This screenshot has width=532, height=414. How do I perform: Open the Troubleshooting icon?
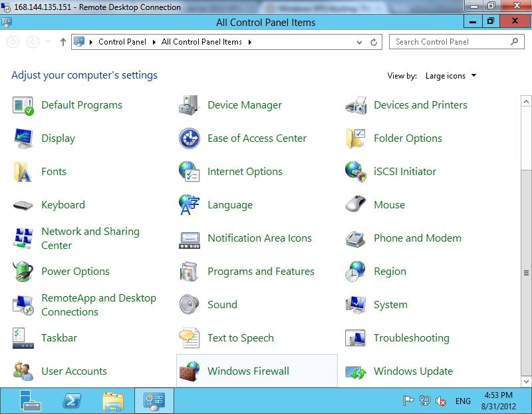tap(356, 338)
